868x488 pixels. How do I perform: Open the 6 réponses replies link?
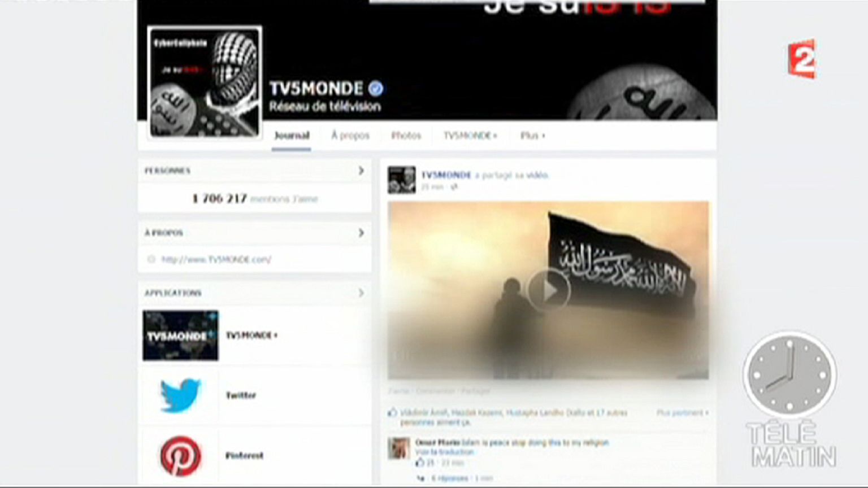click(450, 478)
